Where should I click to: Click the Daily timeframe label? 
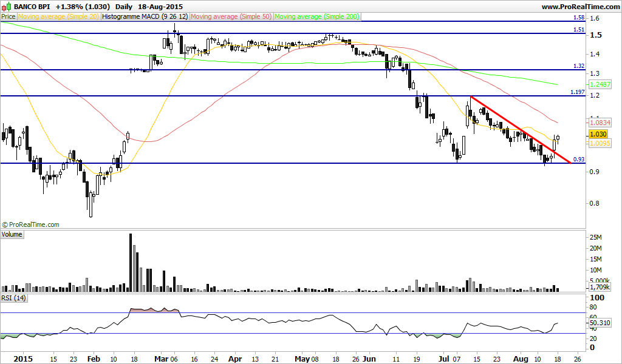[x=124, y=7]
